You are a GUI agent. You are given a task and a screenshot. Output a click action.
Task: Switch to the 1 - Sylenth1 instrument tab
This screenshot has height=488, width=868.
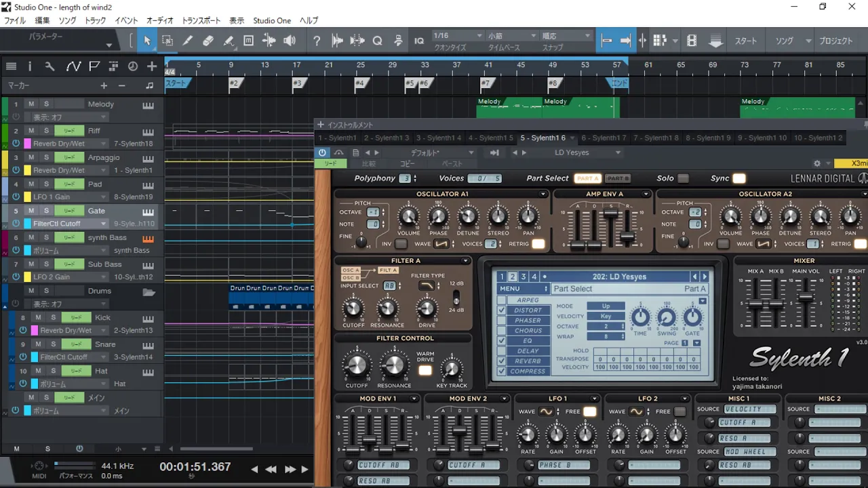pyautogui.click(x=338, y=138)
